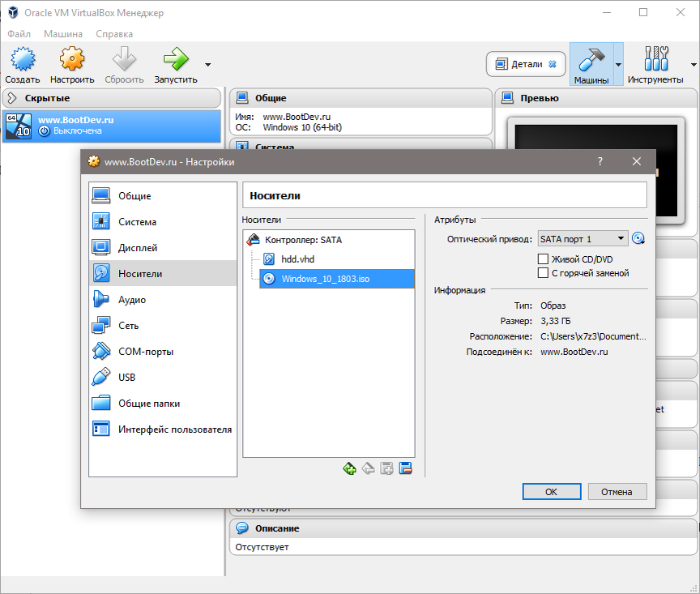Viewport: 700px width, 594px height.
Task: Click the remove attachment icon
Action: (405, 468)
